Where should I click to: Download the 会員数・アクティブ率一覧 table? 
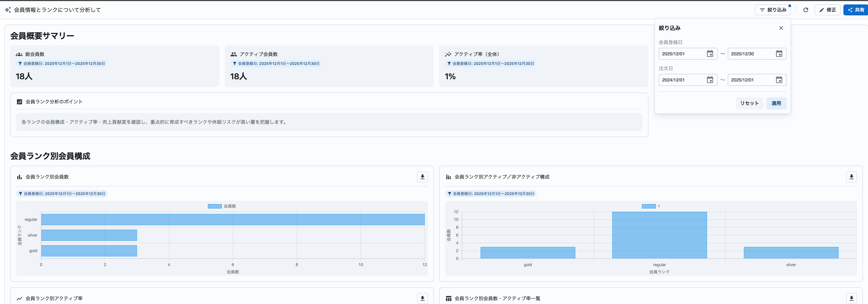click(x=851, y=298)
